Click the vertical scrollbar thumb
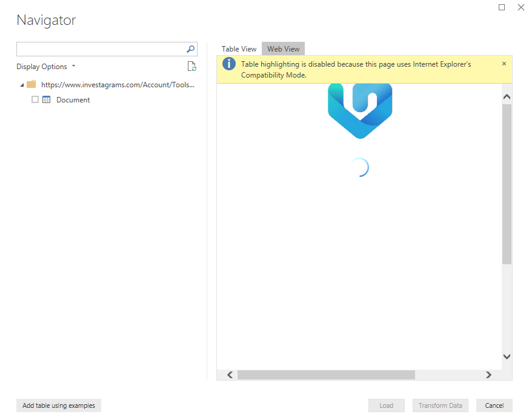 click(x=507, y=184)
